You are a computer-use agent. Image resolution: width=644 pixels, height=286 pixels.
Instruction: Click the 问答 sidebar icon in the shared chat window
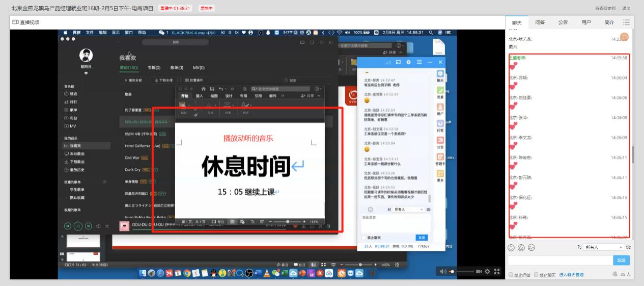click(x=440, y=126)
